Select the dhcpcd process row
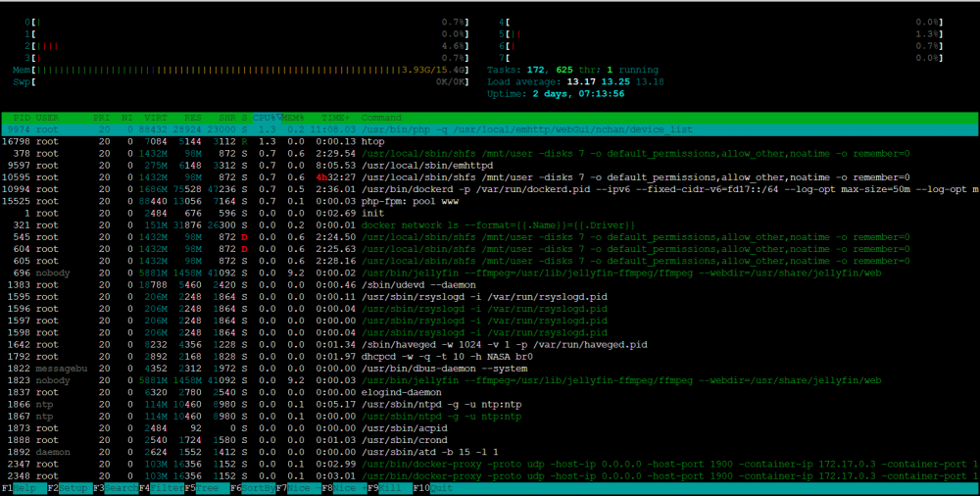 point(490,357)
